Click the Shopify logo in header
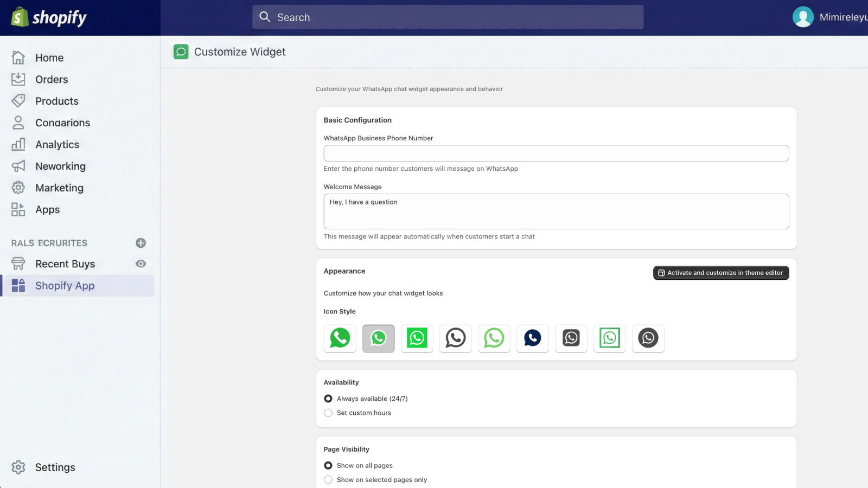 (49, 17)
